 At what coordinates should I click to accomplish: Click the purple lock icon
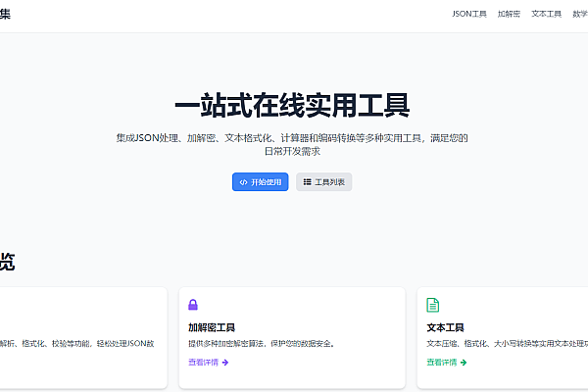(x=193, y=305)
